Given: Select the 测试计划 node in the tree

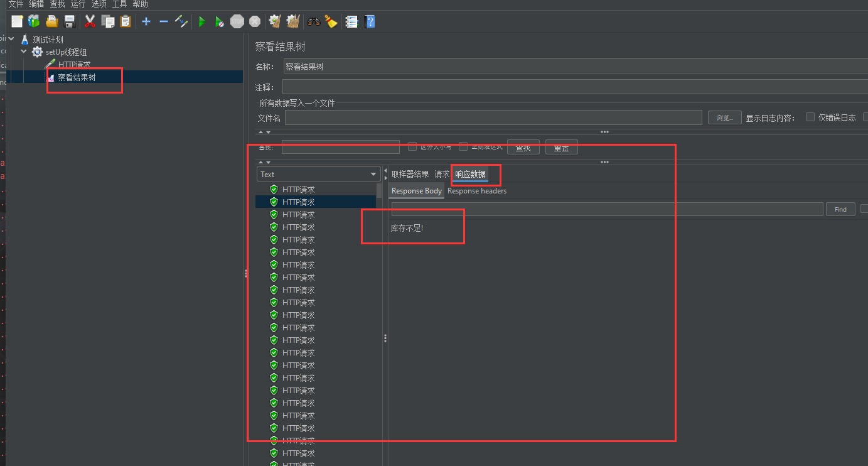Looking at the screenshot, I should [48, 40].
